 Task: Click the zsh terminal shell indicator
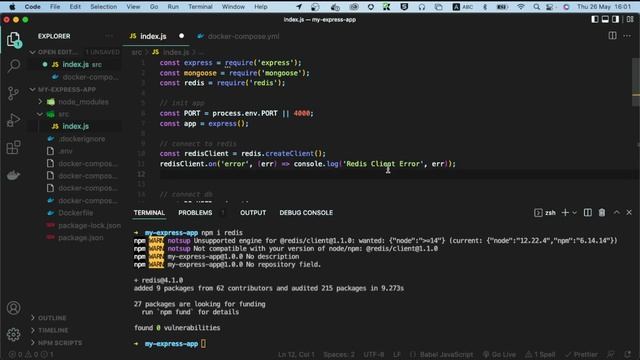tap(545, 213)
